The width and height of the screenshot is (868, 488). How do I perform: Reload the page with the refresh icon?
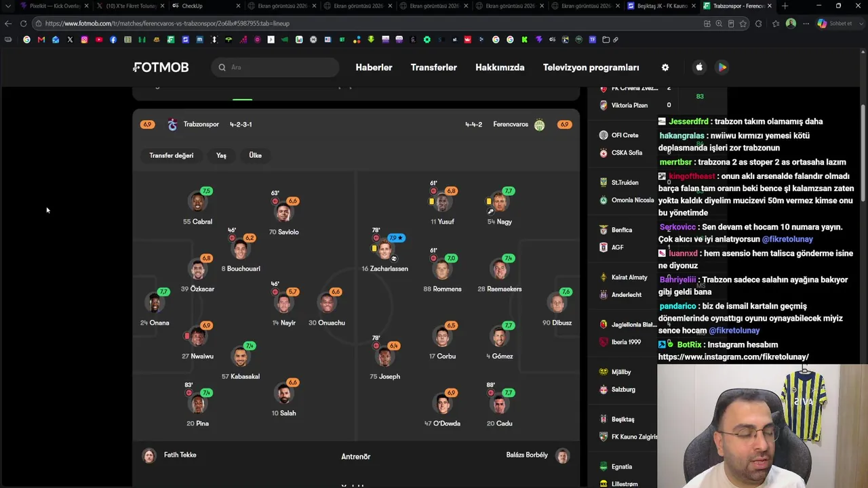23,23
